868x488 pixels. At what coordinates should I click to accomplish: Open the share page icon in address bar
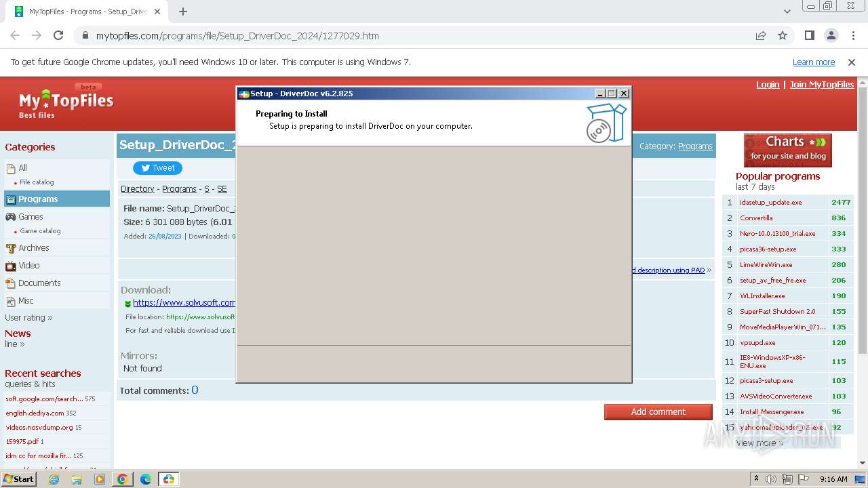[x=761, y=35]
